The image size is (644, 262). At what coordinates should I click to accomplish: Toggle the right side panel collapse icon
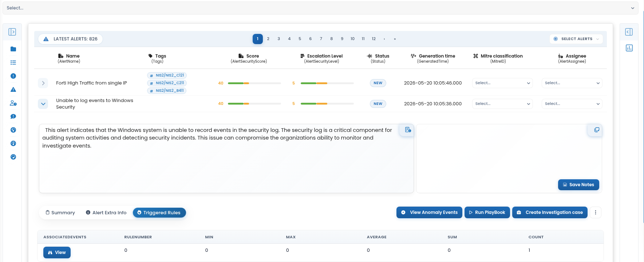click(x=629, y=32)
